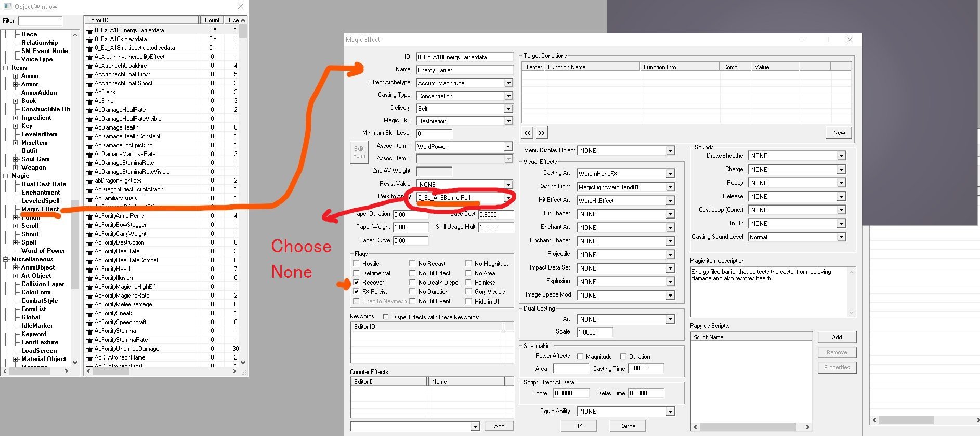This screenshot has height=436, width=980.
Task: Enable the Hostile flag checkbox
Action: point(356,264)
